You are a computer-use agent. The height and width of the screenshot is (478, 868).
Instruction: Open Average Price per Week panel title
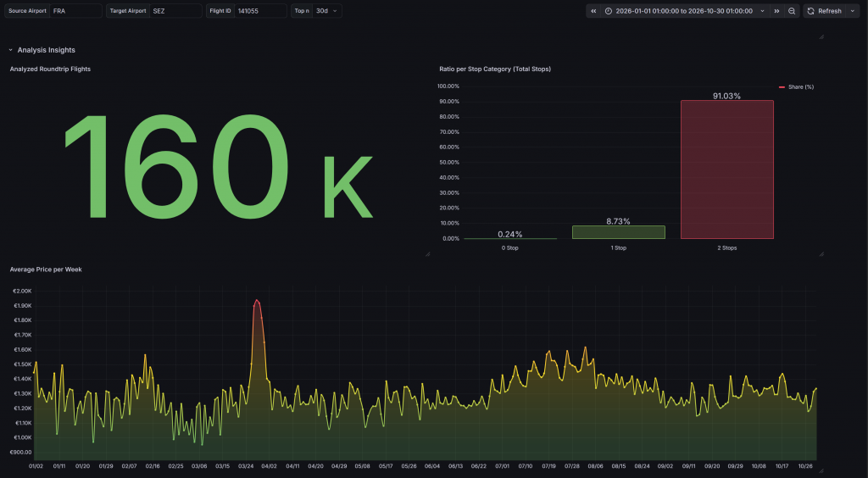point(46,269)
